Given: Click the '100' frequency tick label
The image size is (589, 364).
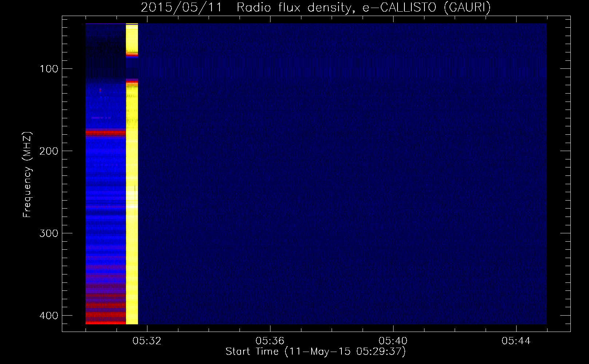Looking at the screenshot, I should (49, 69).
